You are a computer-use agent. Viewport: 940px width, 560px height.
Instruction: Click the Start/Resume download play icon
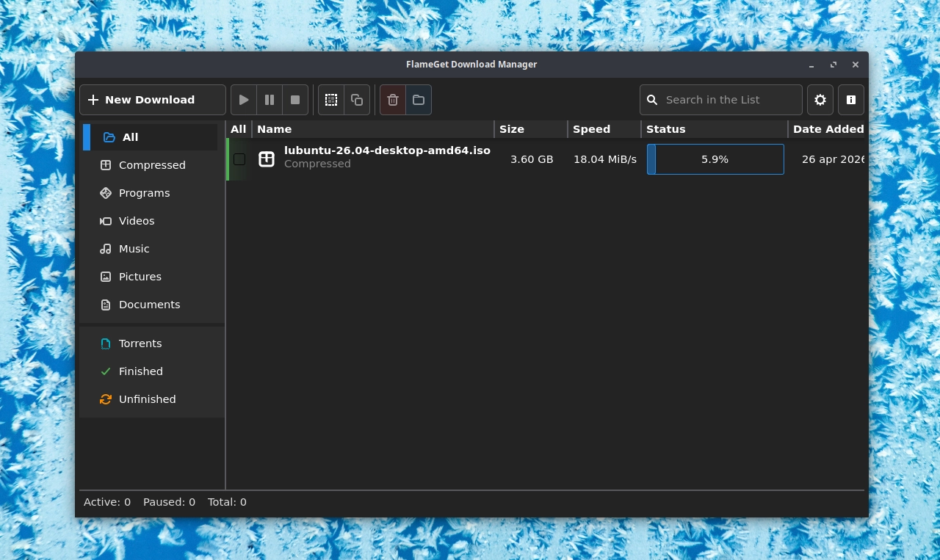coord(244,100)
